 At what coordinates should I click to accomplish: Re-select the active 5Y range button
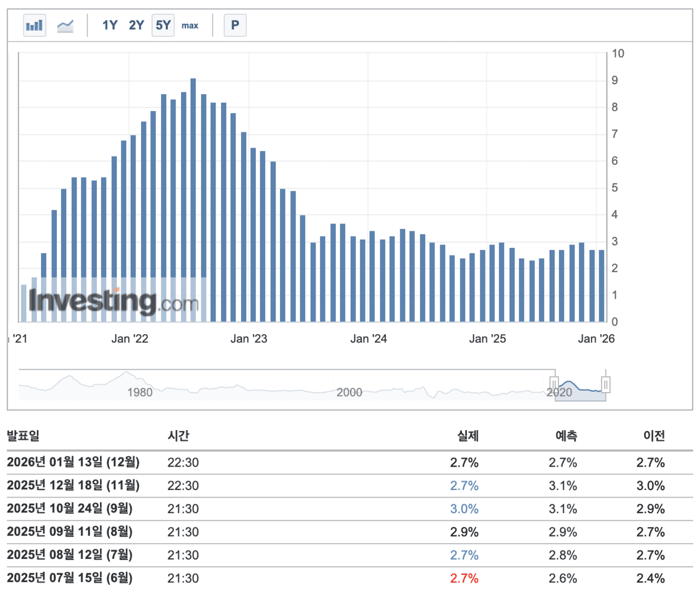162,25
